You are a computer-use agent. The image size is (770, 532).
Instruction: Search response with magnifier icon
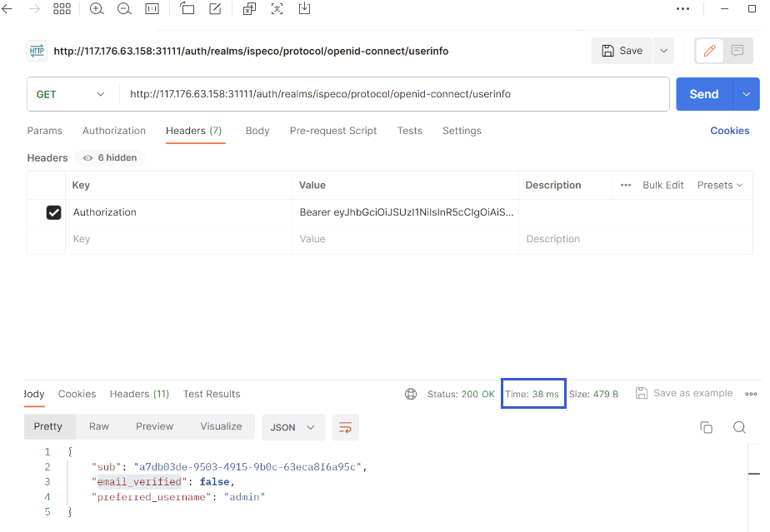pos(739,427)
